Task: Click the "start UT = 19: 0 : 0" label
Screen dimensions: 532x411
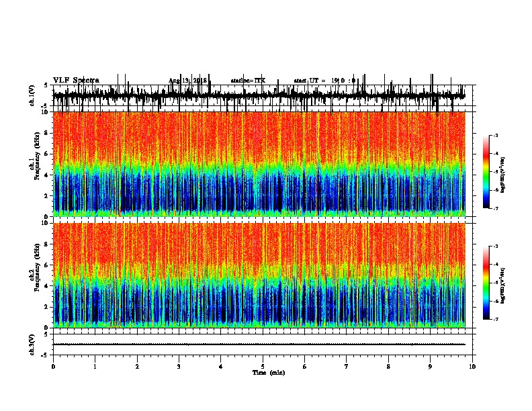Action: tap(324, 81)
